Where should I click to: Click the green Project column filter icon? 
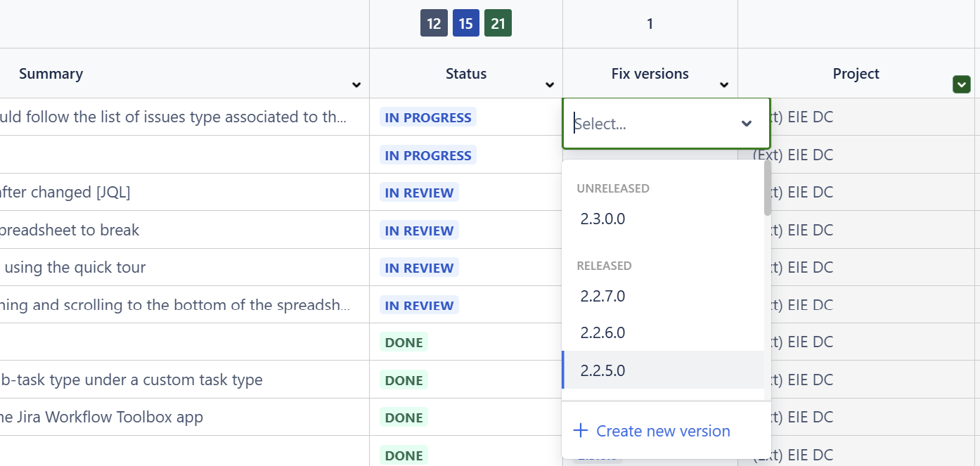pyautogui.click(x=961, y=84)
